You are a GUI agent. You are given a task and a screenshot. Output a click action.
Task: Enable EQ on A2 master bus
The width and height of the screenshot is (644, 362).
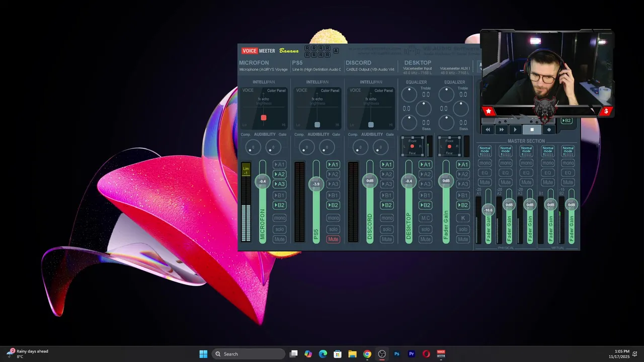[x=506, y=173]
